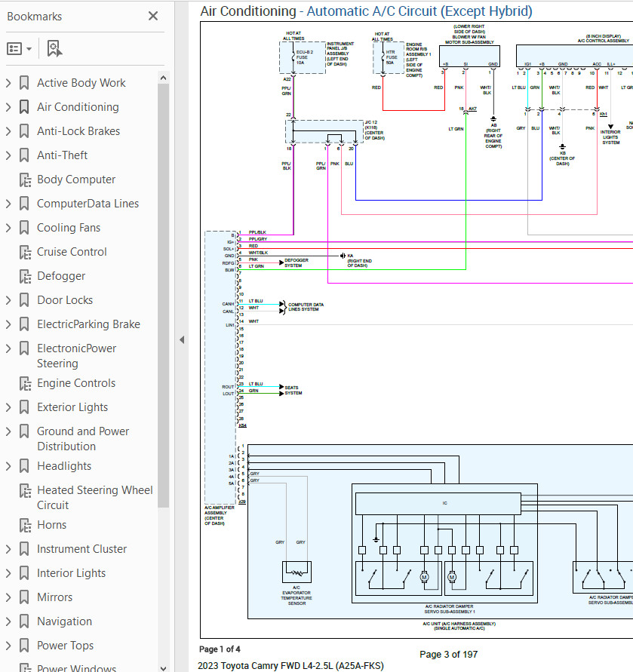Click the bookmarks scrollbar up arrow
The width and height of the screenshot is (633, 672).
point(163,78)
